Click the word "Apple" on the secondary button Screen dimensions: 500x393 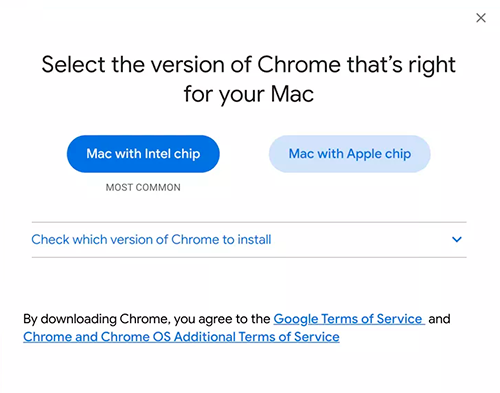click(x=364, y=154)
